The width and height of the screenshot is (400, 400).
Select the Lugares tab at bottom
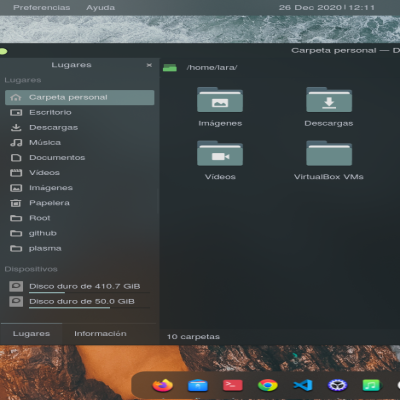(x=31, y=334)
